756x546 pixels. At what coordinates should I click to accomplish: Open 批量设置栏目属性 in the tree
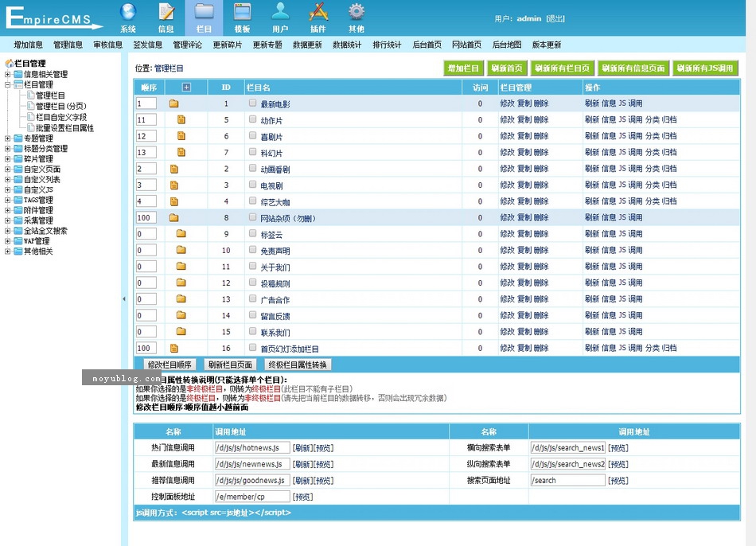64,128
